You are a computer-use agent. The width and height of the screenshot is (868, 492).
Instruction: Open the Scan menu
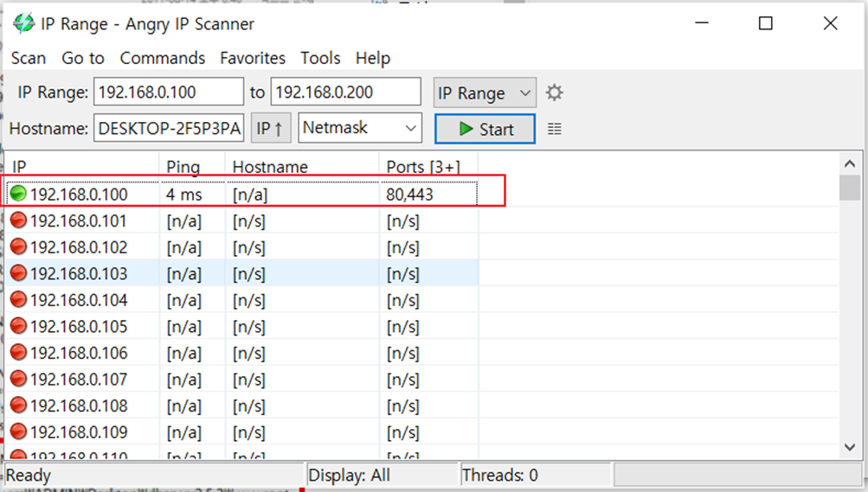[29, 58]
